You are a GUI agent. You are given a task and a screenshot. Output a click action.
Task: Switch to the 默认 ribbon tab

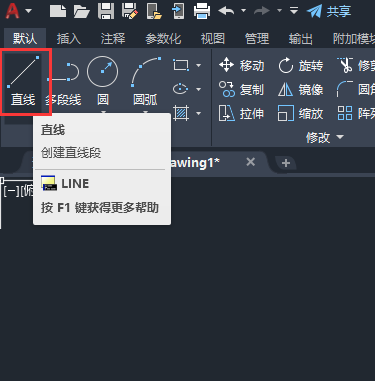click(x=25, y=38)
